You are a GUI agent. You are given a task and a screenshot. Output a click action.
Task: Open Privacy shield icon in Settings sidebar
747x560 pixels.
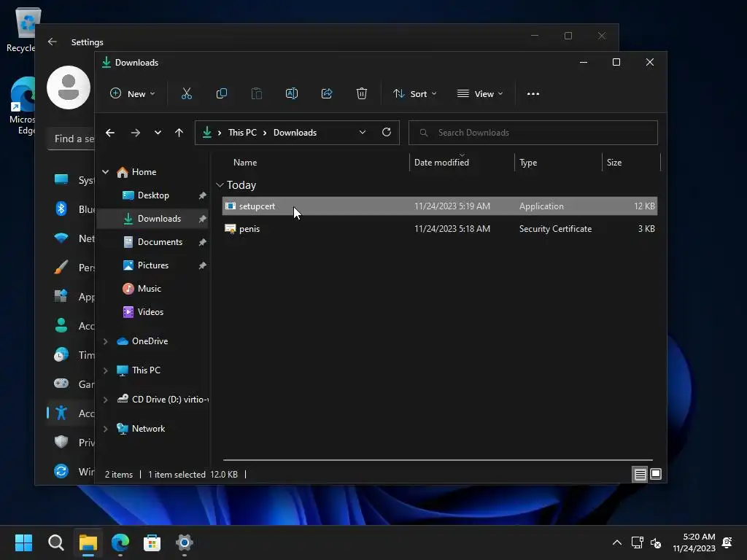(61, 443)
